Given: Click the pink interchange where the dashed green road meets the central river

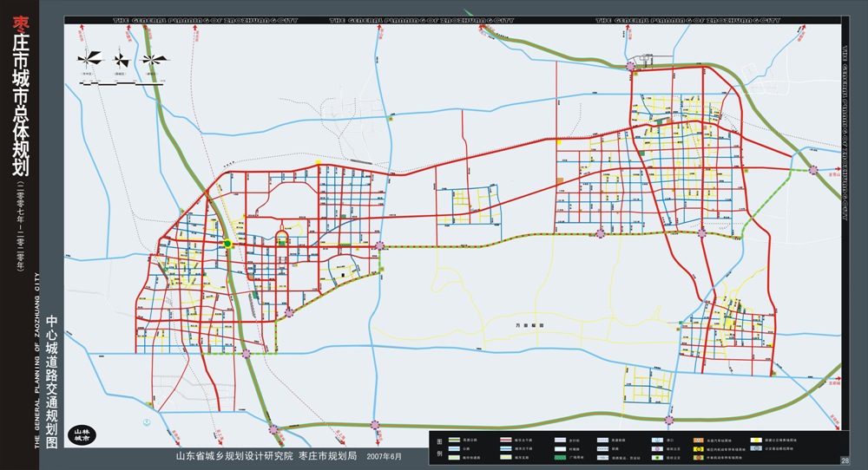Looking at the screenshot, I should (380, 246).
